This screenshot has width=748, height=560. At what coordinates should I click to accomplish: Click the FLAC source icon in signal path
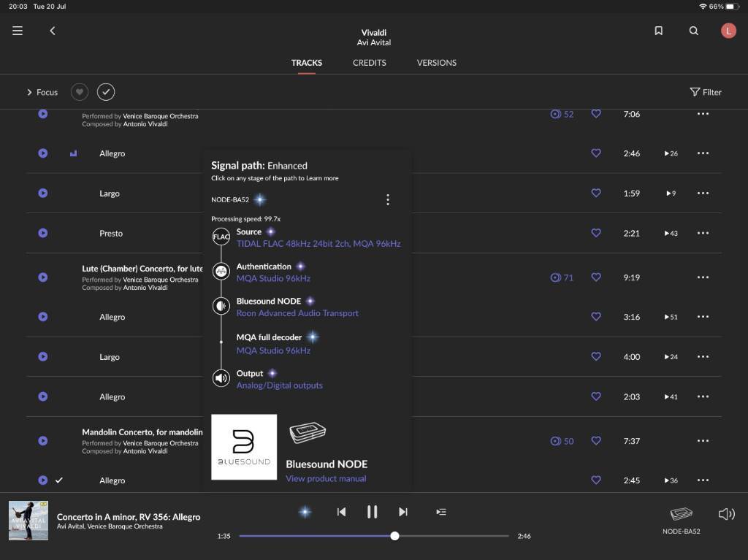(221, 237)
